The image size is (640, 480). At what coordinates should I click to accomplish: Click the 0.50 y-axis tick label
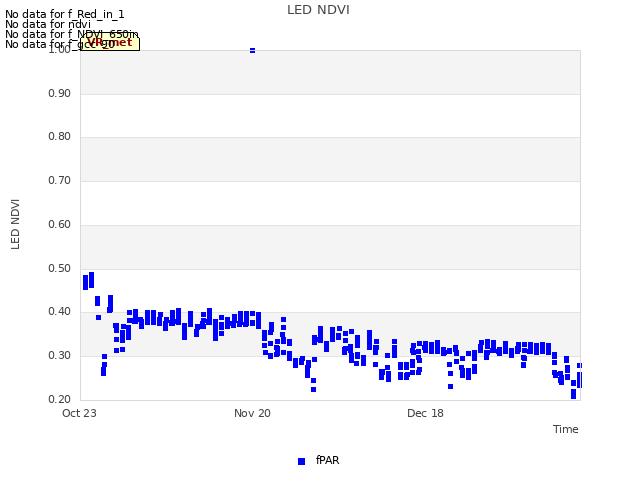(60, 269)
